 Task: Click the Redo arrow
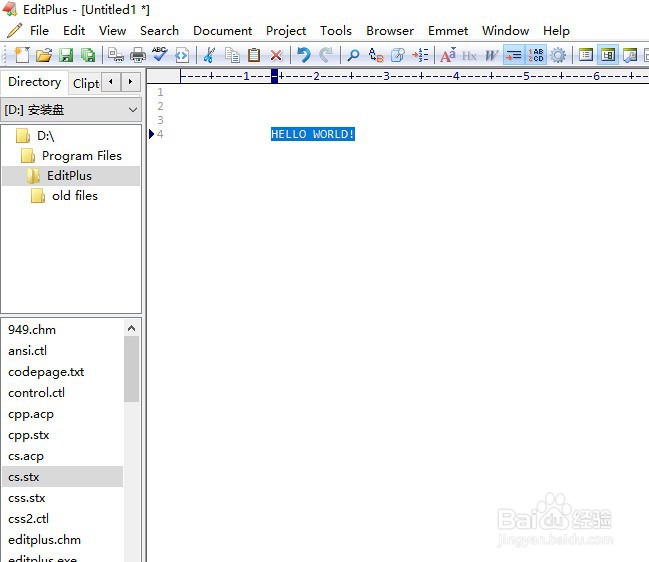pyautogui.click(x=326, y=55)
